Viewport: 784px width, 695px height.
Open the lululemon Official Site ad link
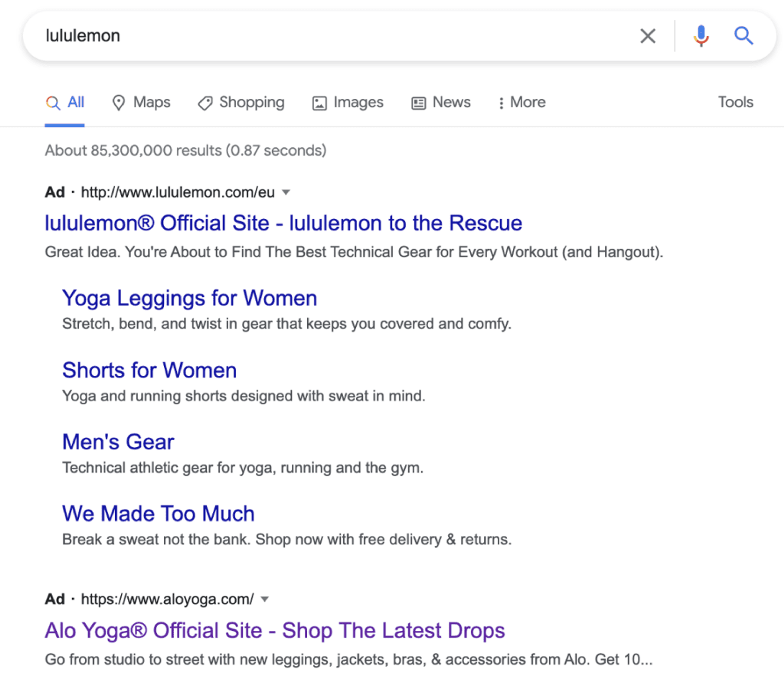[283, 223]
